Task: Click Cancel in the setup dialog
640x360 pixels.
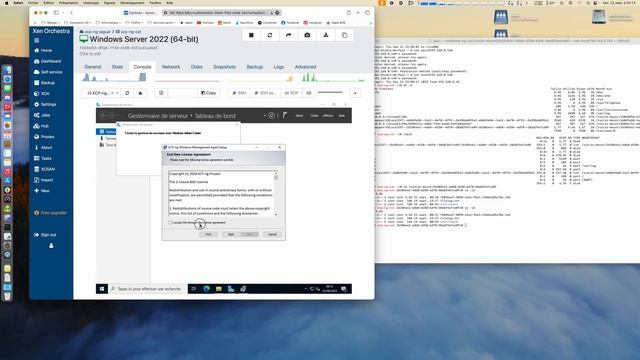Action: (x=272, y=234)
